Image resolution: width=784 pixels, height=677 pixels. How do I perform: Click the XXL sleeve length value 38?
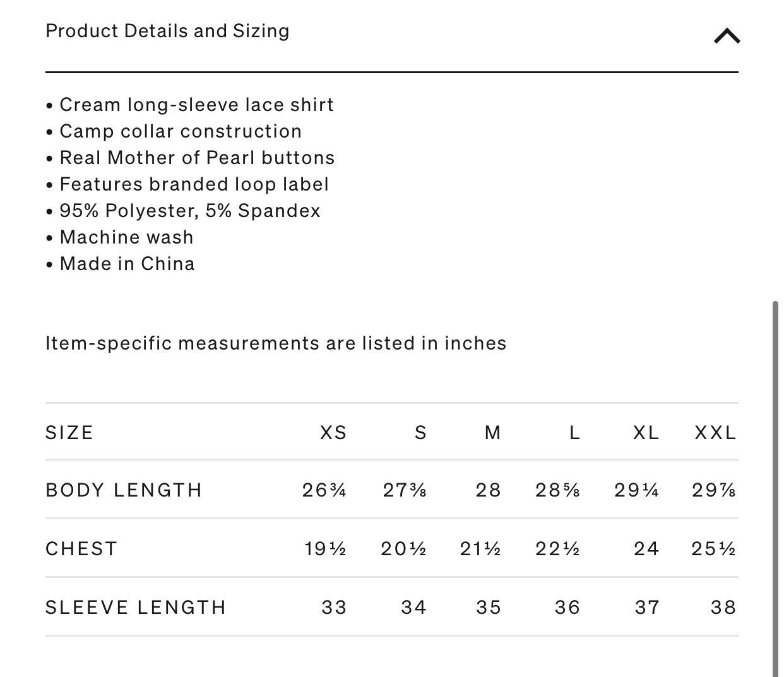point(723,608)
